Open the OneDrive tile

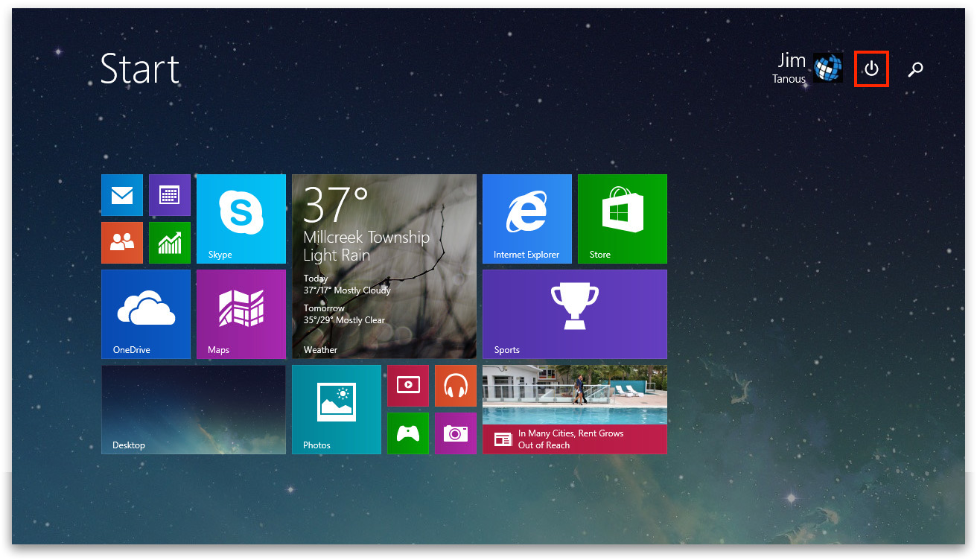(146, 314)
